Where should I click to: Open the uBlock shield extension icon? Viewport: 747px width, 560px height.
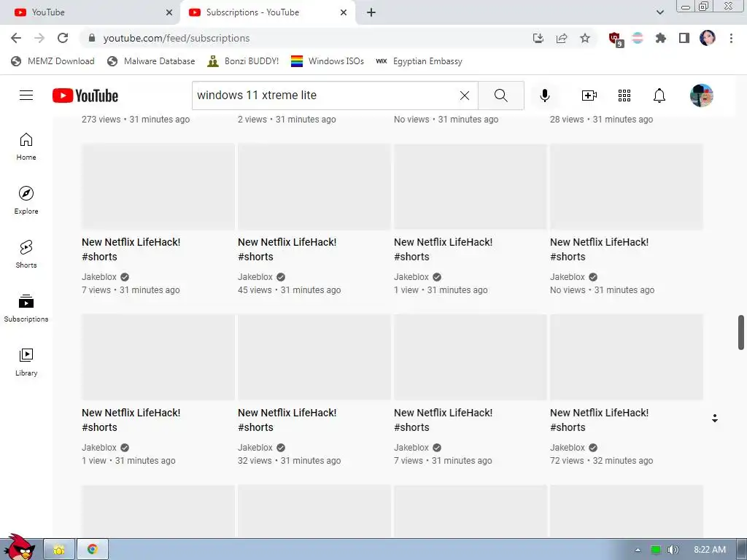615,39
